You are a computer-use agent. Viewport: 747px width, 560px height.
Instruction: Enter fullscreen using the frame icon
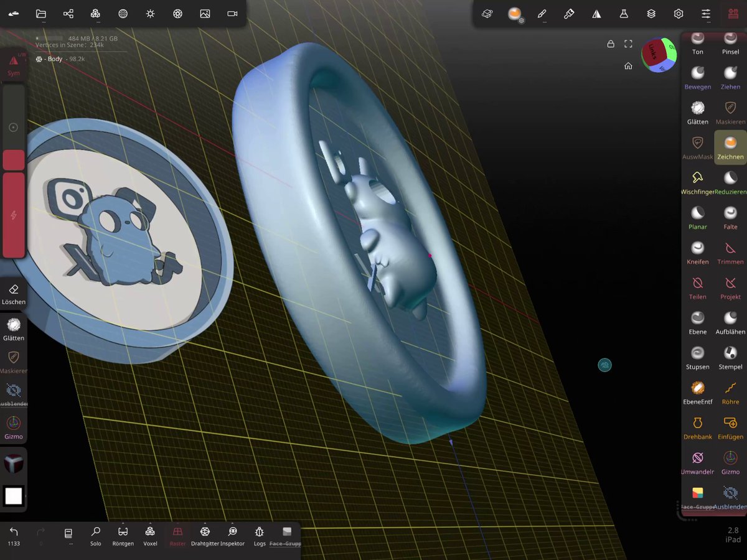pos(628,44)
